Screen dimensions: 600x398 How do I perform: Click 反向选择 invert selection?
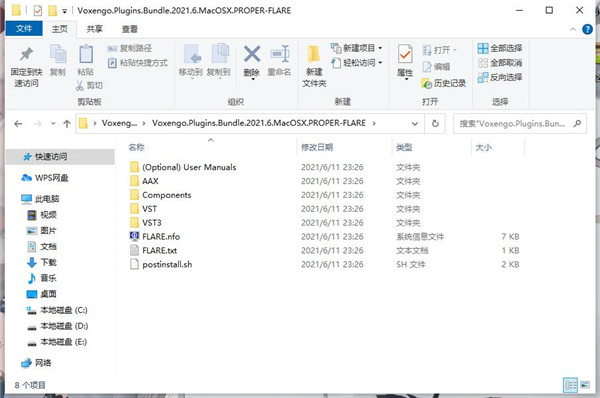coord(500,77)
